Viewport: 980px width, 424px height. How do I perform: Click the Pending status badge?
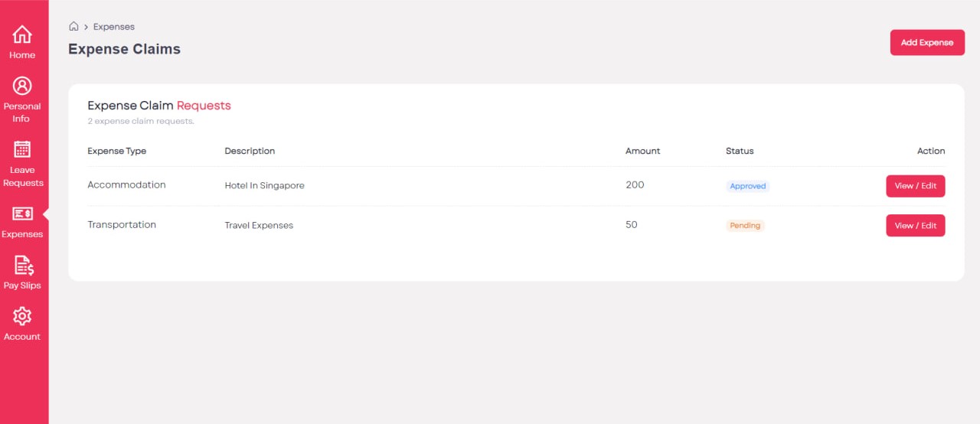click(x=745, y=226)
